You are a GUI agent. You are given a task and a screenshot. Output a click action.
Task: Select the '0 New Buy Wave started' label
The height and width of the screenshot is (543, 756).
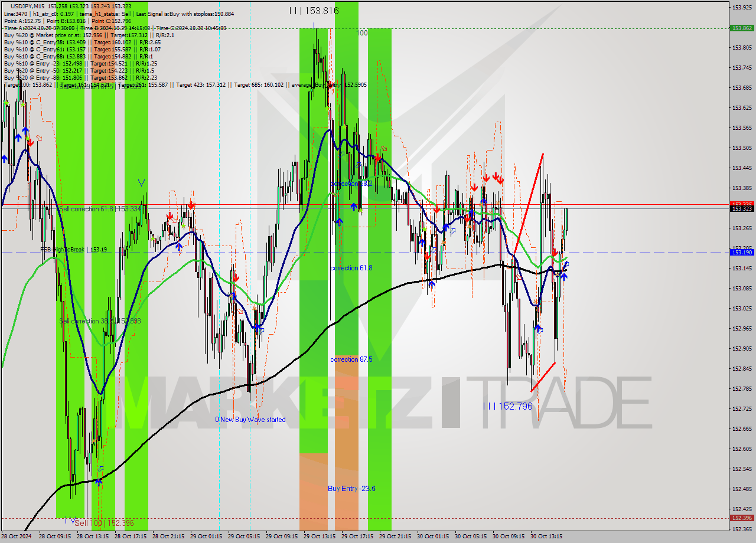[x=250, y=420]
